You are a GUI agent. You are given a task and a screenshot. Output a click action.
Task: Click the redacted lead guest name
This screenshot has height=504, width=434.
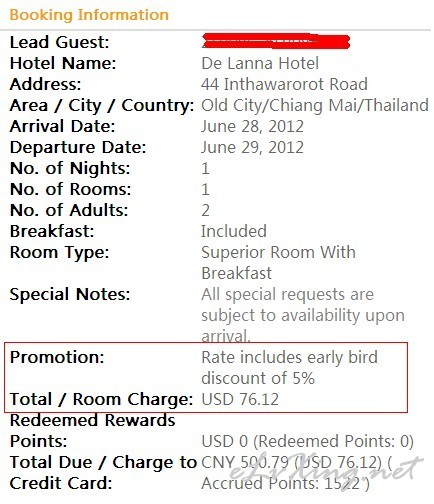(276, 41)
